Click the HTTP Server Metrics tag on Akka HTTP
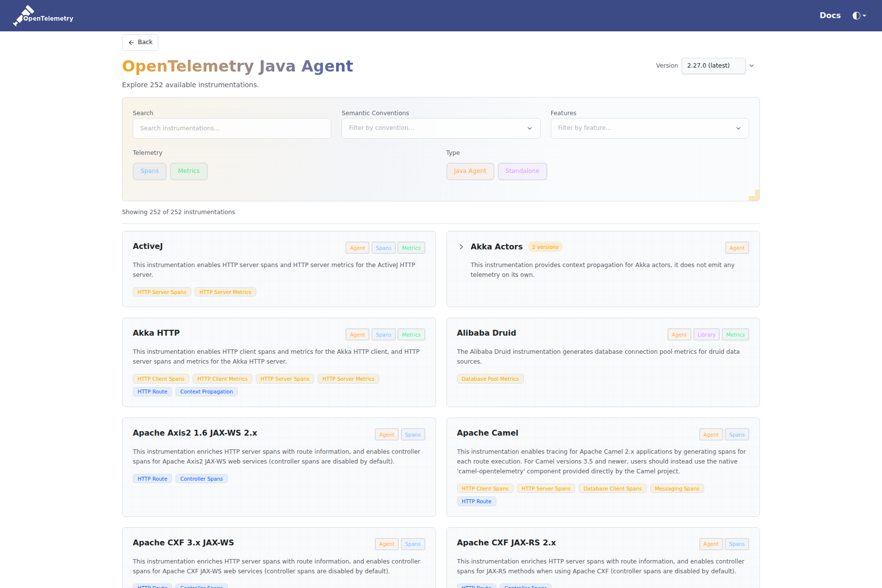882x588 pixels. click(348, 379)
